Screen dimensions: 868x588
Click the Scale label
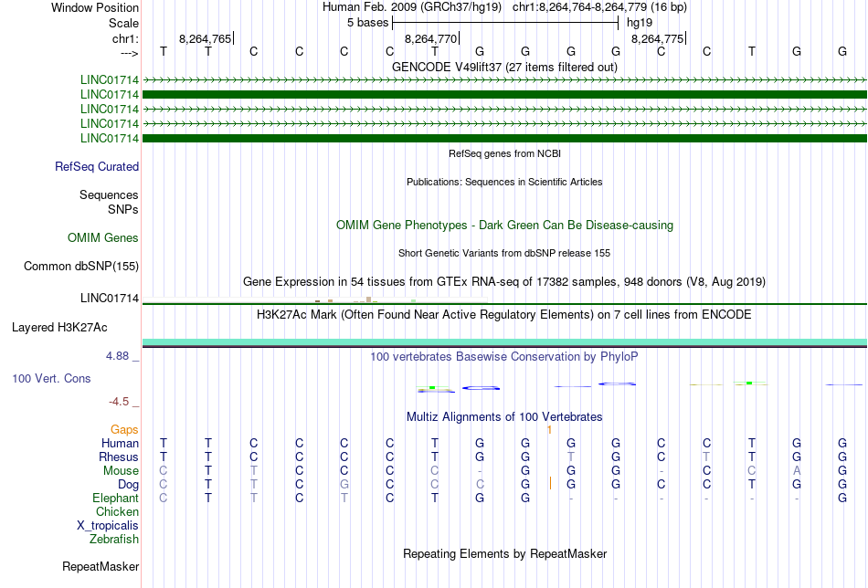click(123, 23)
